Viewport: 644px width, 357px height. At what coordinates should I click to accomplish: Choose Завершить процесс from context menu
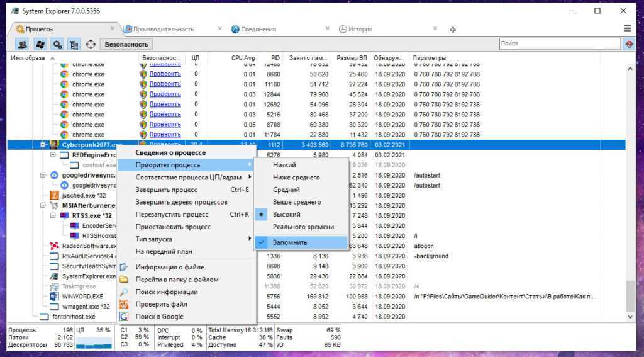(167, 190)
